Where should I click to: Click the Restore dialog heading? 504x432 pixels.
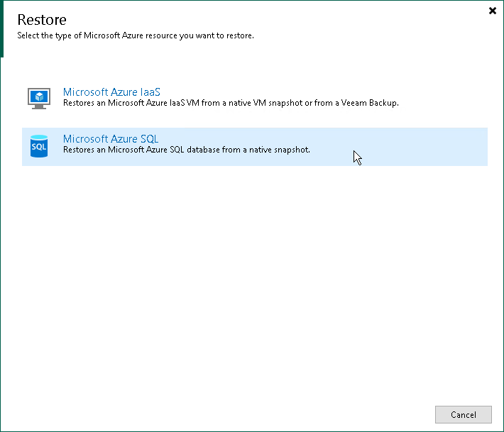tap(42, 20)
